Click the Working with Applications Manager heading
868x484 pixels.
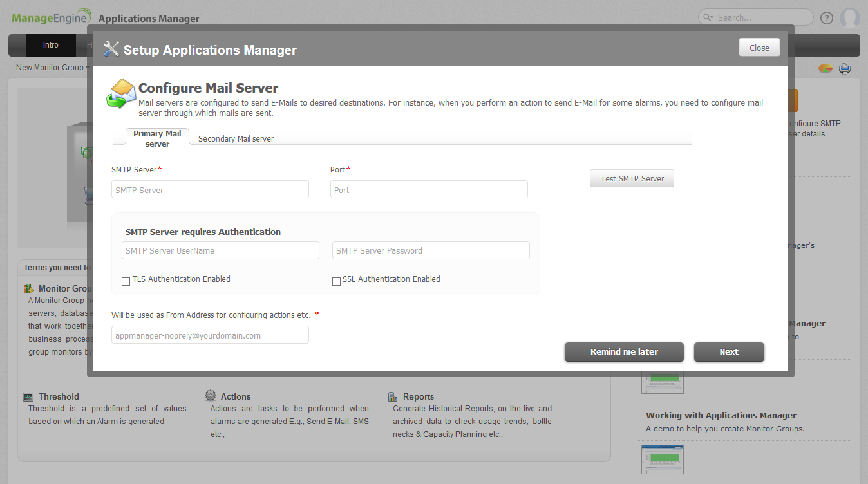[721, 416]
